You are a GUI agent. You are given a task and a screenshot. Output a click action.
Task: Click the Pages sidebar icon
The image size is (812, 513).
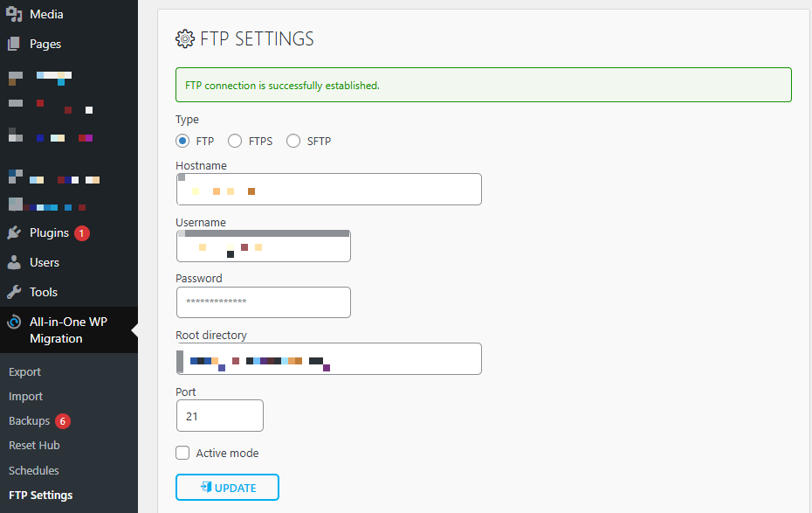(15, 44)
